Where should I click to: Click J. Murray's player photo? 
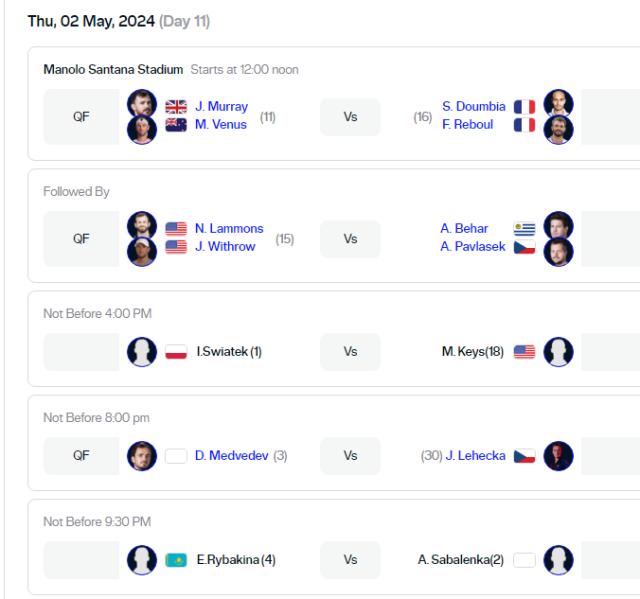[143, 104]
